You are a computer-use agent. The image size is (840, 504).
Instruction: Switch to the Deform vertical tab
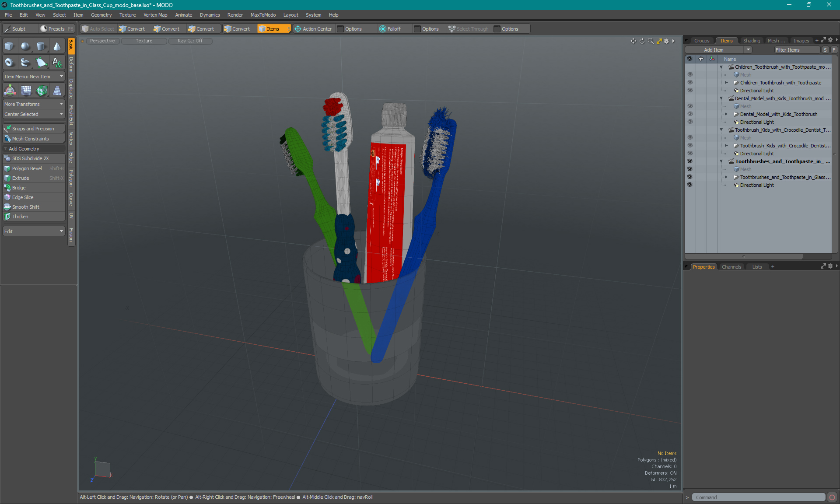pyautogui.click(x=71, y=65)
